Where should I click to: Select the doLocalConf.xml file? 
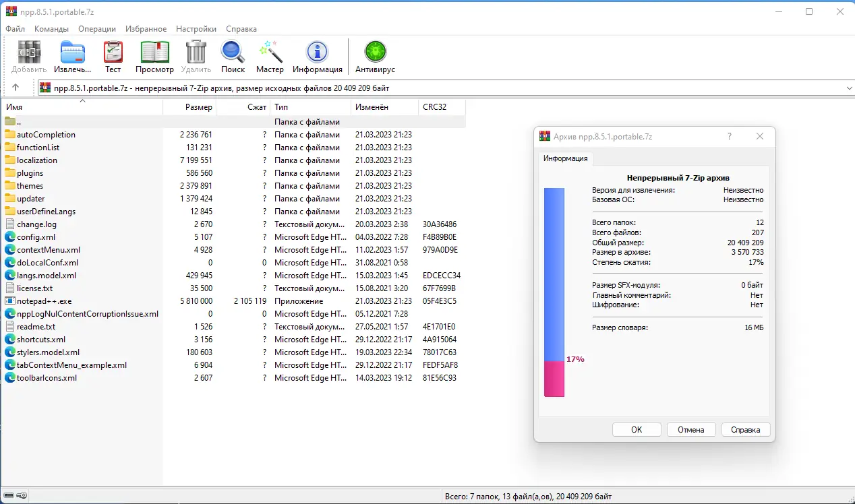tap(47, 262)
